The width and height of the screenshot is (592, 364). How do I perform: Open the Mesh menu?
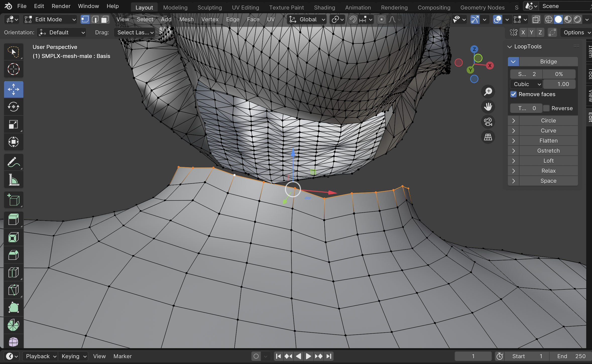click(x=186, y=19)
